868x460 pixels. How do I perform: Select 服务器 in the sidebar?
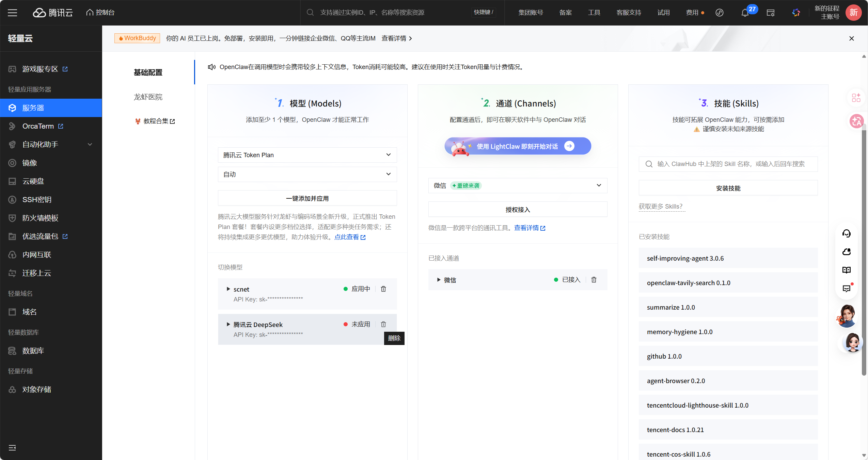pos(51,108)
